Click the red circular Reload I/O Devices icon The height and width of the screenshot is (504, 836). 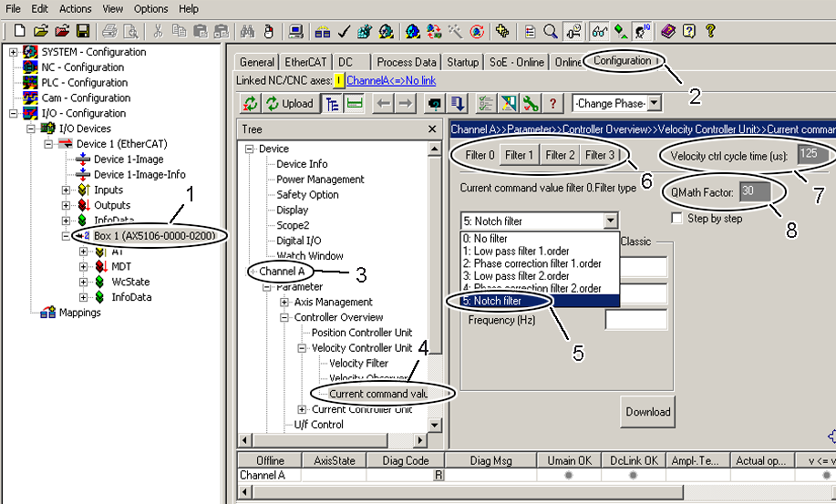[477, 31]
